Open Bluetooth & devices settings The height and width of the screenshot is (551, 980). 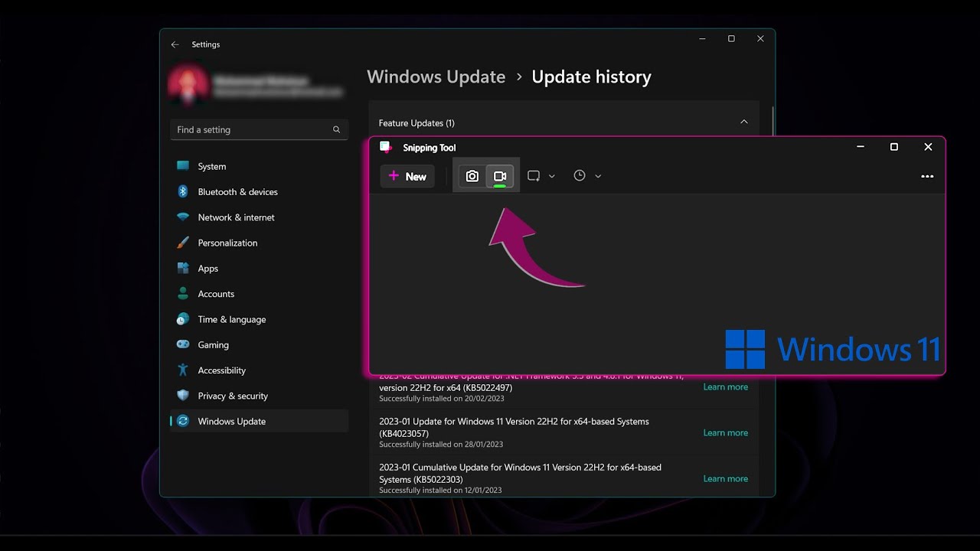259,191
